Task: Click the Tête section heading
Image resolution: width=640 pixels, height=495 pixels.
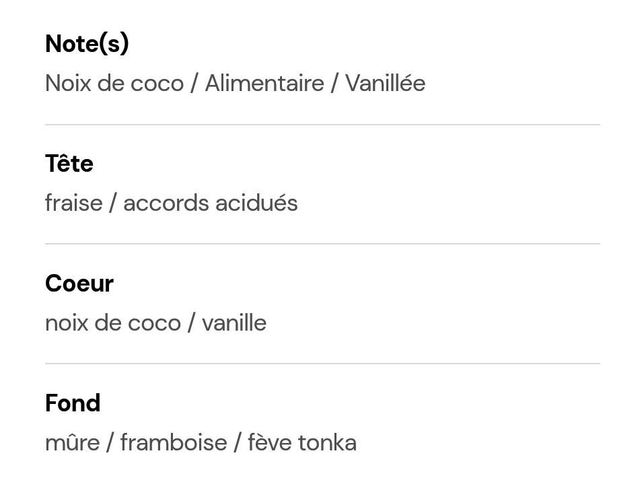Action: tap(69, 164)
